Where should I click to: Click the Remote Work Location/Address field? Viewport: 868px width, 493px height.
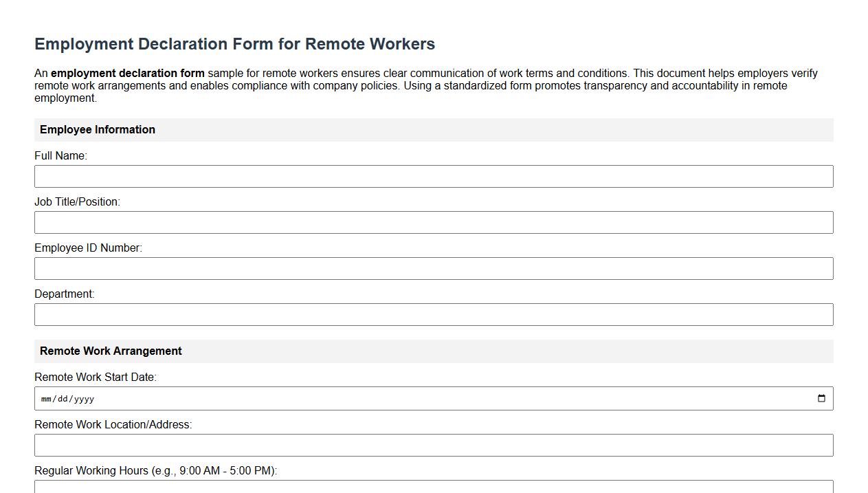pyautogui.click(x=433, y=444)
